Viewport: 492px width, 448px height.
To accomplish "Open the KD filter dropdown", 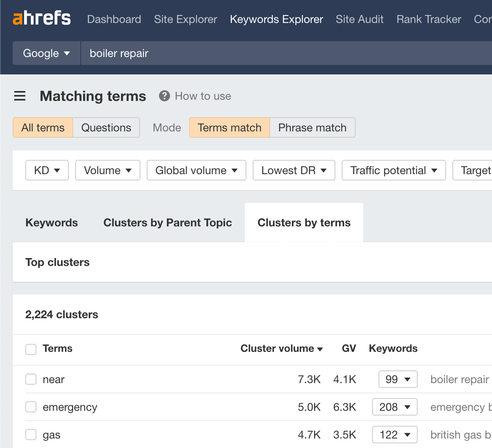I will [47, 170].
